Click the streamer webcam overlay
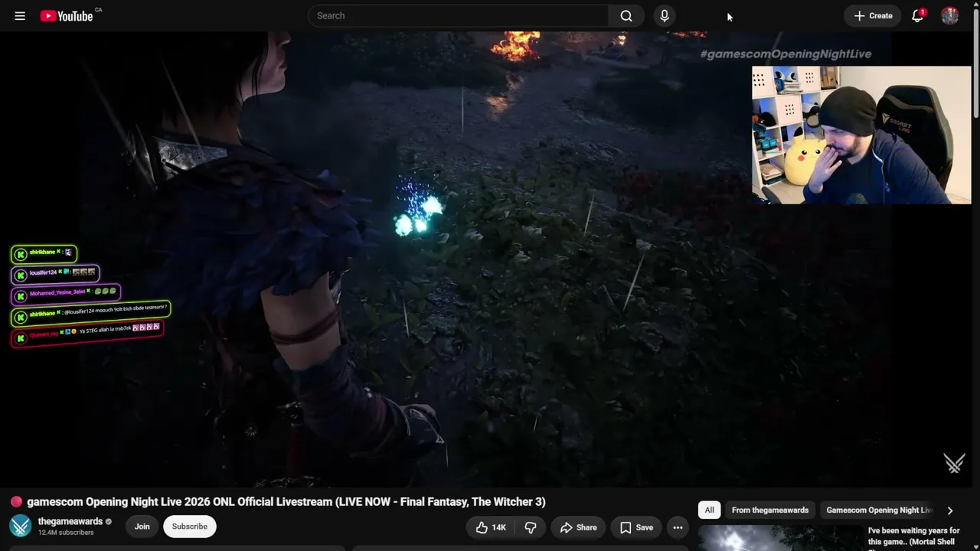This screenshot has width=980, height=551. coord(861,135)
